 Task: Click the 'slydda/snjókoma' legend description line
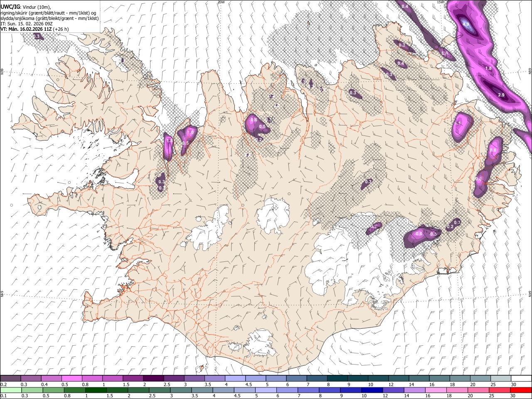pyautogui.click(x=49, y=19)
